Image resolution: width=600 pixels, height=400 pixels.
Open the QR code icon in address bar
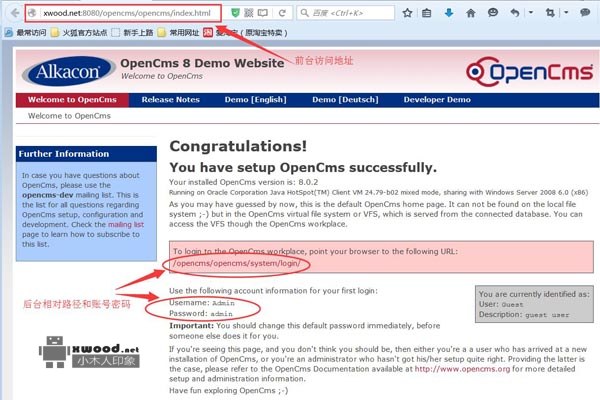tap(249, 13)
